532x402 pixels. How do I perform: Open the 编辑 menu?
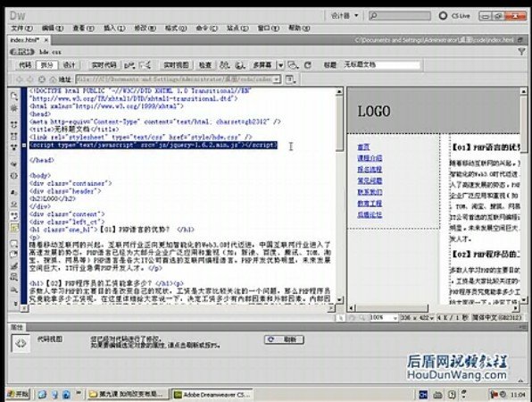coord(53,29)
